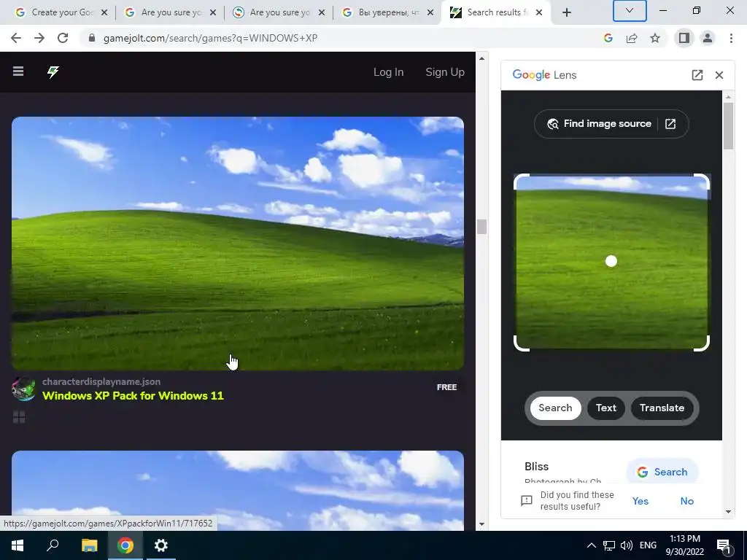This screenshot has width=747, height=560.
Task: Answer No to results useful question
Action: pyautogui.click(x=687, y=501)
